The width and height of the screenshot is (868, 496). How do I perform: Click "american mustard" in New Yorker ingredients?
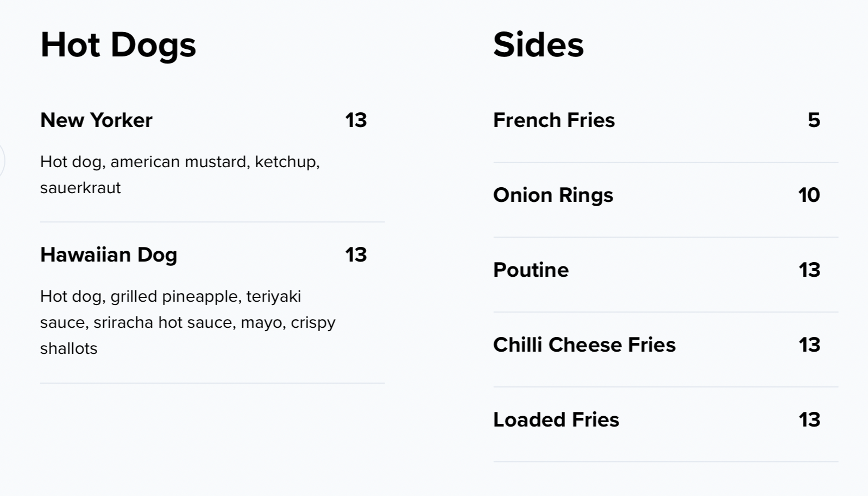coord(179,162)
